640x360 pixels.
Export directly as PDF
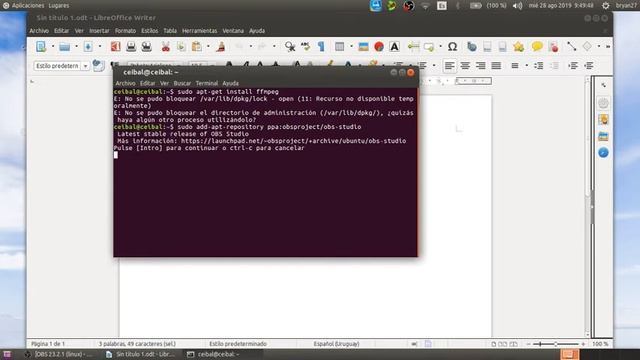[116, 47]
